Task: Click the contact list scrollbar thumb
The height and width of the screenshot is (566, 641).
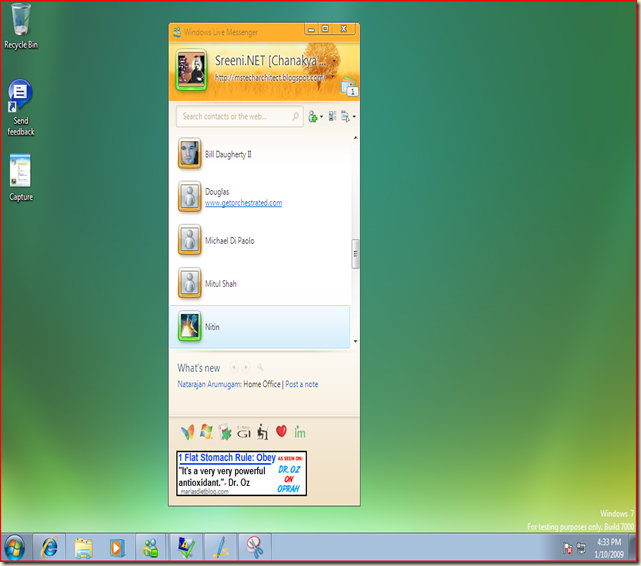Action: (x=356, y=254)
